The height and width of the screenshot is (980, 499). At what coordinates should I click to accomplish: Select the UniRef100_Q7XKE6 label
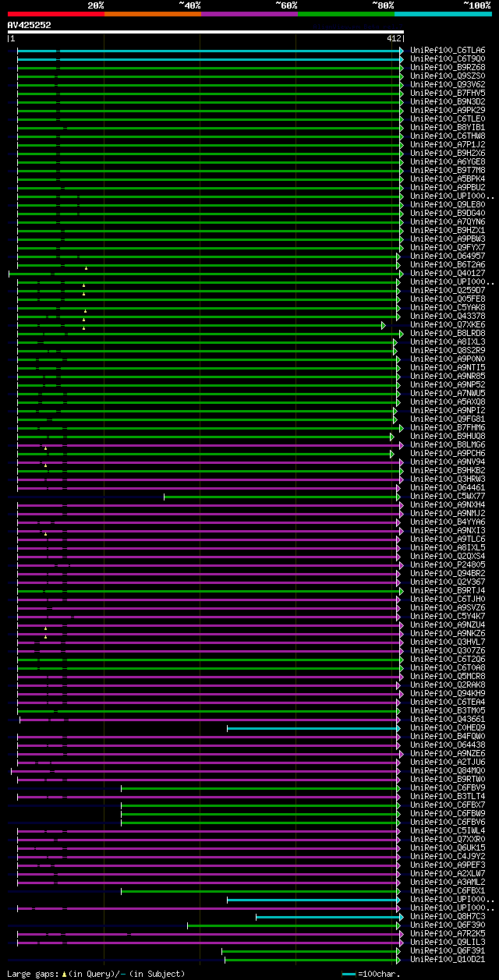(448, 324)
